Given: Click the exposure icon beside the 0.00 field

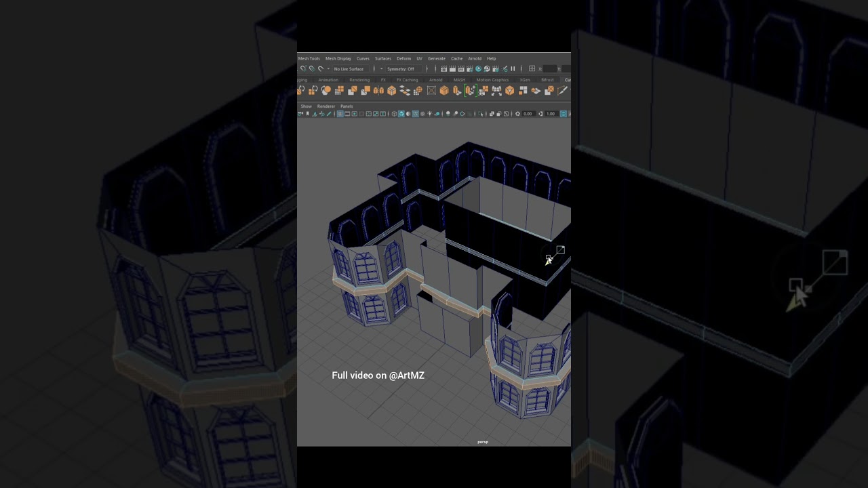Looking at the screenshot, I should [517, 114].
